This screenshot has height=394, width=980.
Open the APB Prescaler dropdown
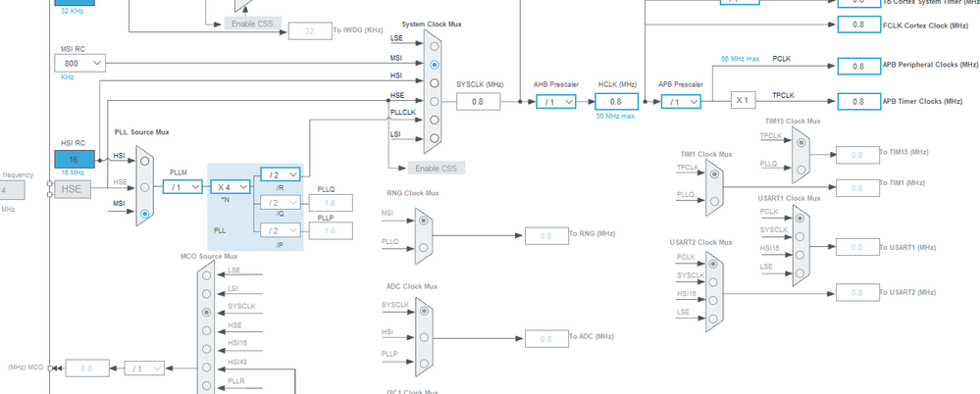point(681,102)
